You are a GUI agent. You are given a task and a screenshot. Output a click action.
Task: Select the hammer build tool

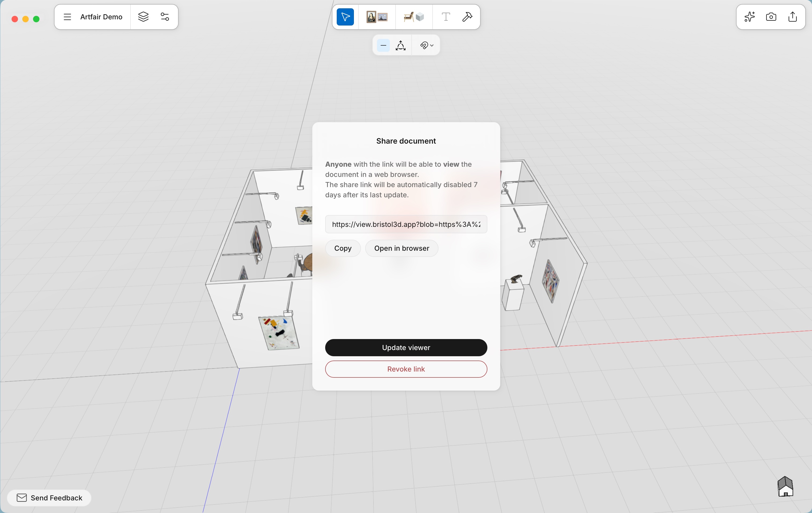tap(467, 17)
